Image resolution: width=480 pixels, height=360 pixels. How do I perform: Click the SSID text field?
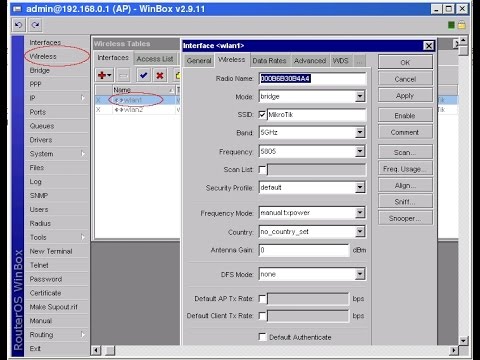click(x=316, y=115)
